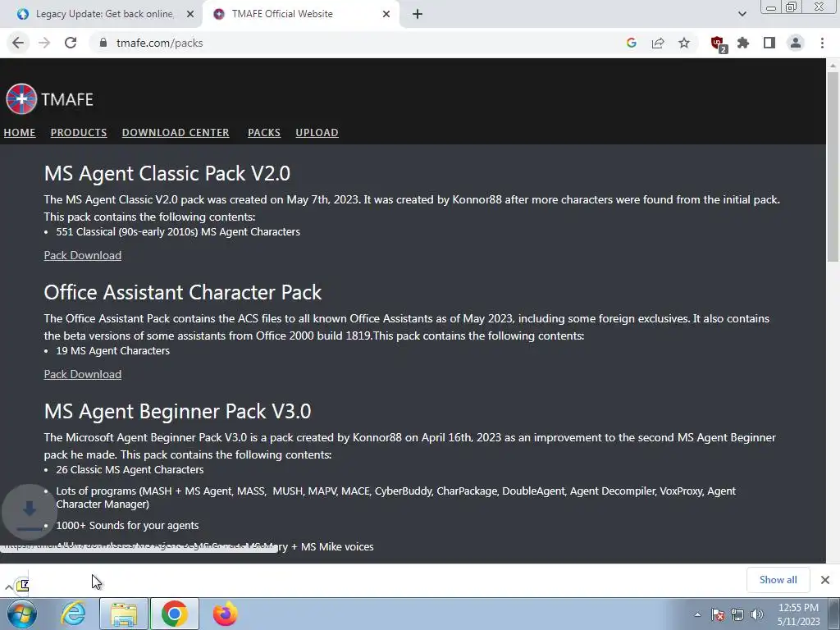Show hidden system tray icons
The width and height of the screenshot is (840, 630).
(697, 615)
